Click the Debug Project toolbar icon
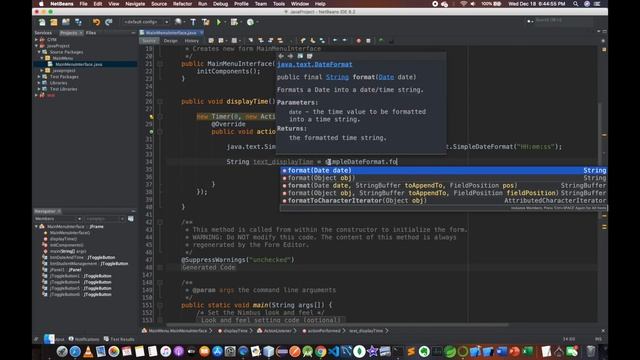Viewport: 640px width, 360px height. coord(234,22)
